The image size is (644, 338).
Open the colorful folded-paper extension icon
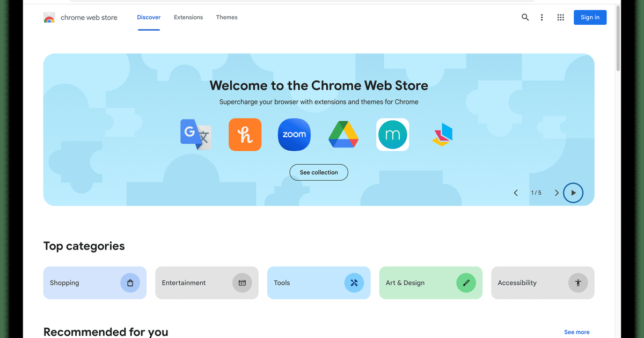(x=442, y=134)
